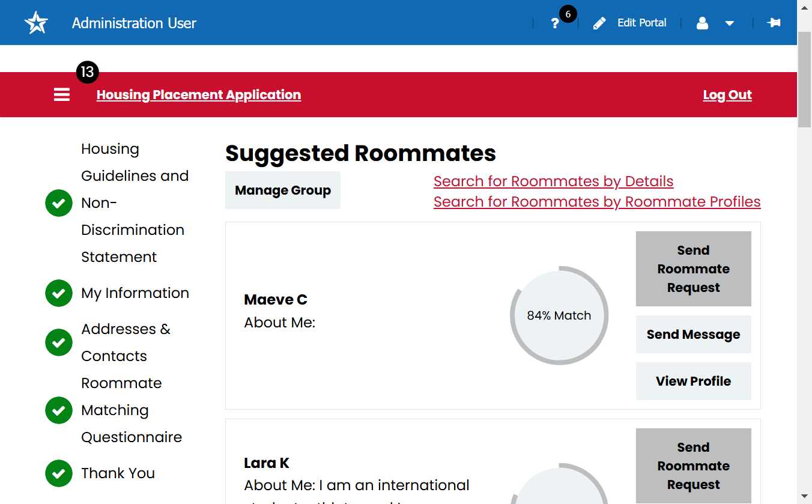This screenshot has width=812, height=504.
Task: Go to My Information step
Action: pos(135,293)
